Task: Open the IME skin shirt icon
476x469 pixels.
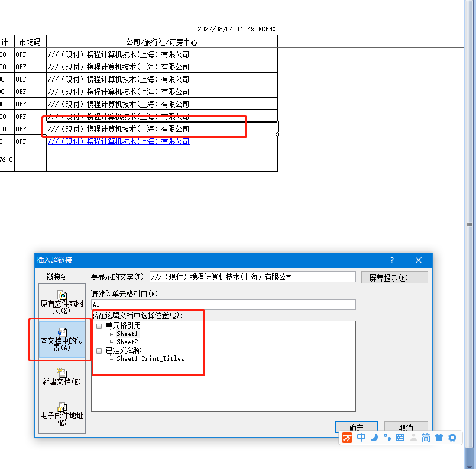Action: 439,438
